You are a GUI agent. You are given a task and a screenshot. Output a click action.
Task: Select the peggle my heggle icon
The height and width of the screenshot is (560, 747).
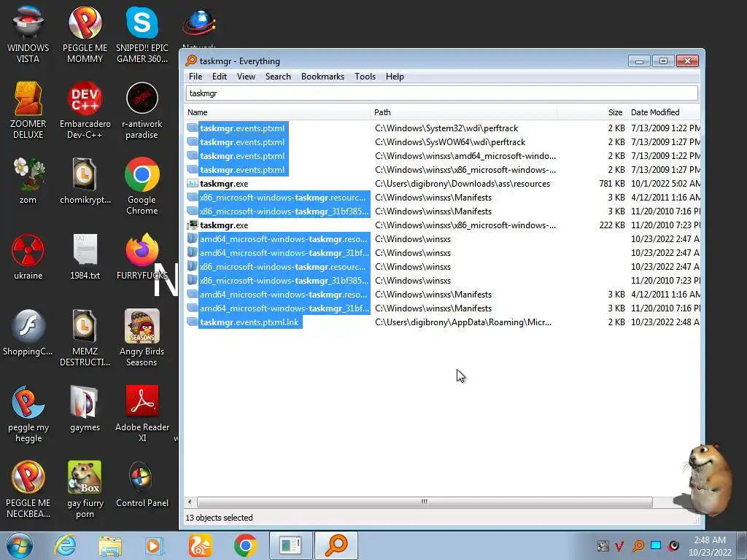[x=28, y=414]
